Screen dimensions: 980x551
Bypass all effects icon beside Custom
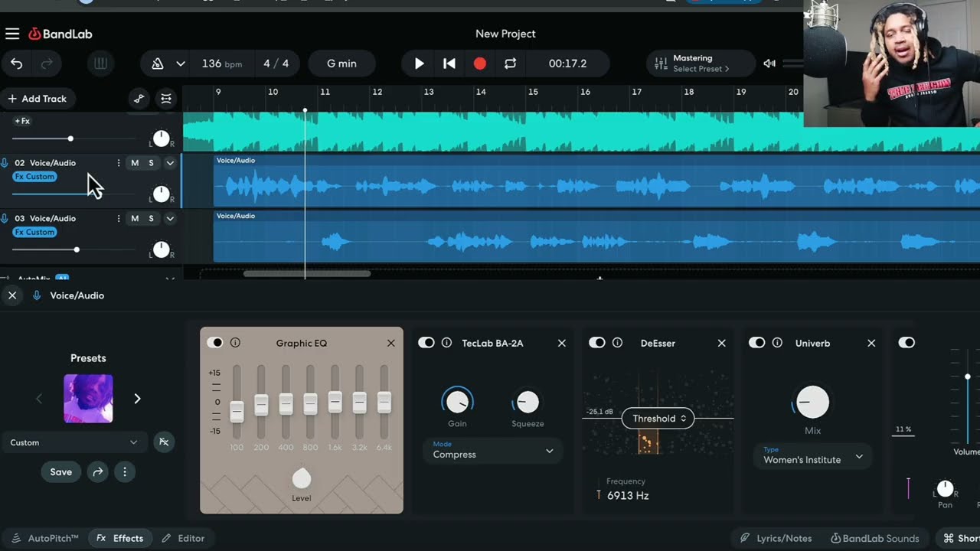163,442
